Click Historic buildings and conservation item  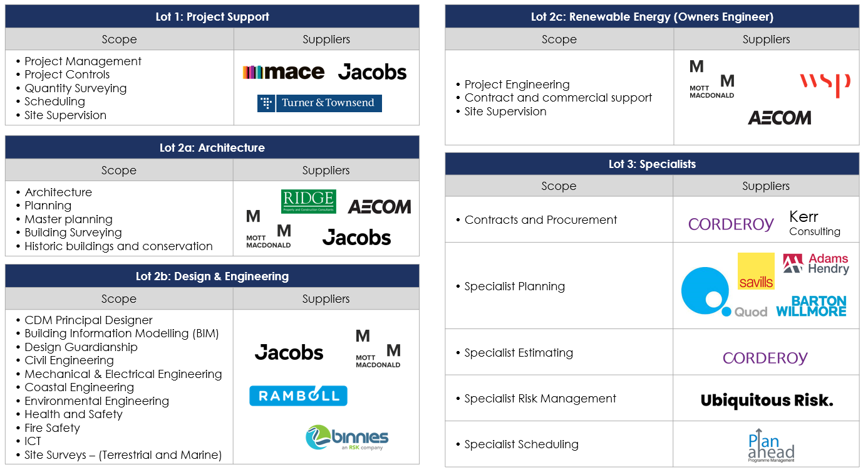click(x=118, y=246)
